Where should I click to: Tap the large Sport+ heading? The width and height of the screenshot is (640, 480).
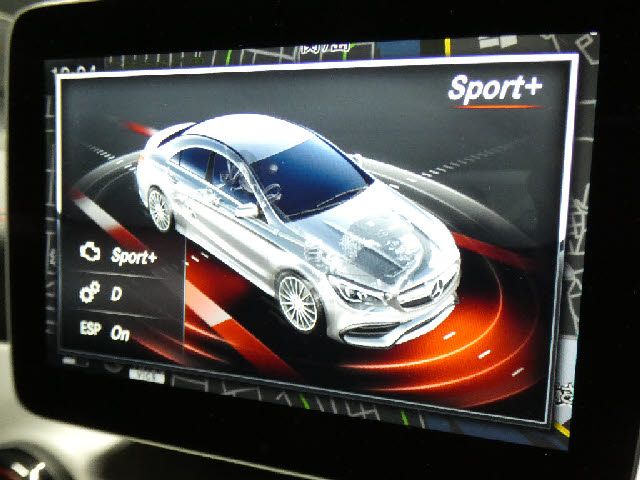(495, 89)
